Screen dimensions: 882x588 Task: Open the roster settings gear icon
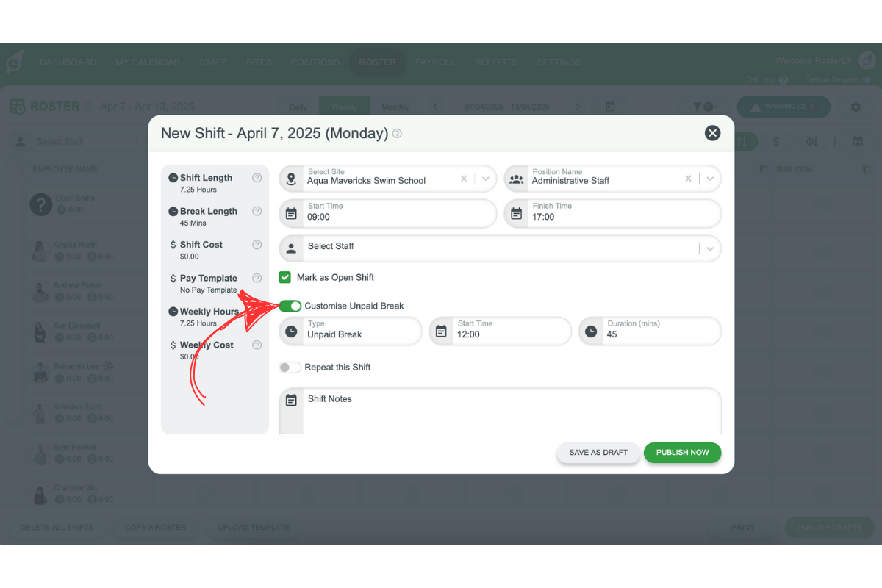pyautogui.click(x=856, y=107)
